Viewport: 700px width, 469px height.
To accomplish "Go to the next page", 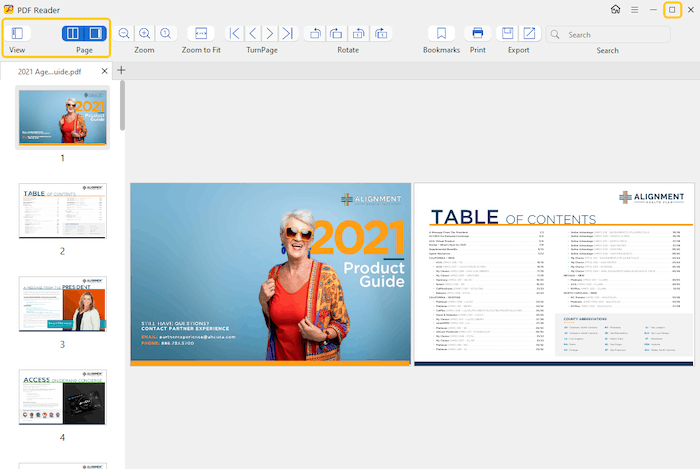I will tap(270, 33).
